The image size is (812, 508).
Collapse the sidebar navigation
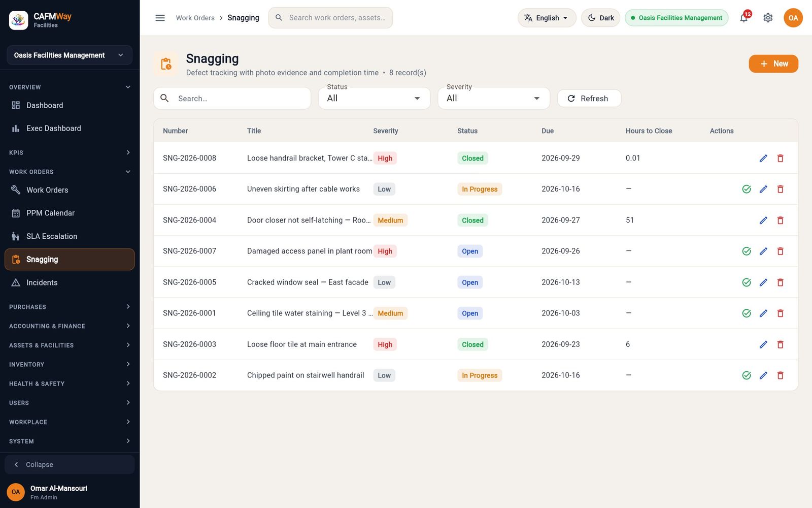[x=70, y=465]
